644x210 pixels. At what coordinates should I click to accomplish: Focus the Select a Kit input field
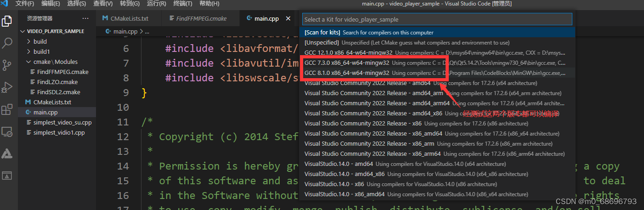tap(437, 19)
